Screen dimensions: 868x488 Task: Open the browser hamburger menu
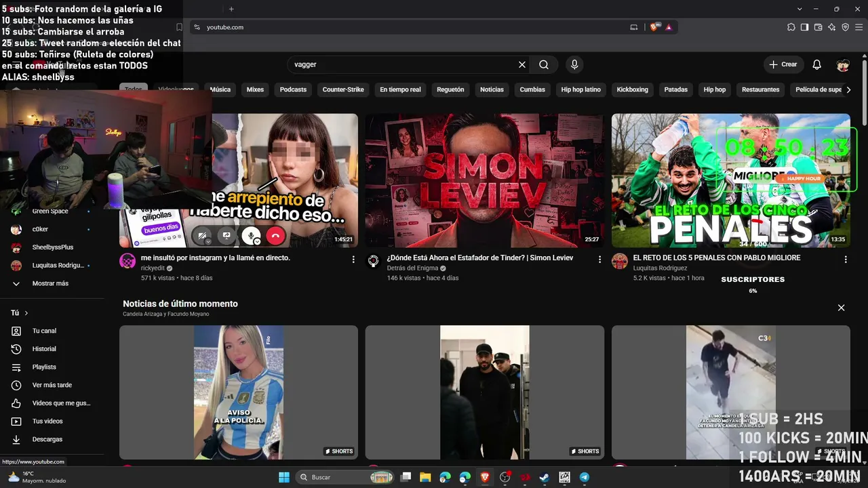click(859, 27)
